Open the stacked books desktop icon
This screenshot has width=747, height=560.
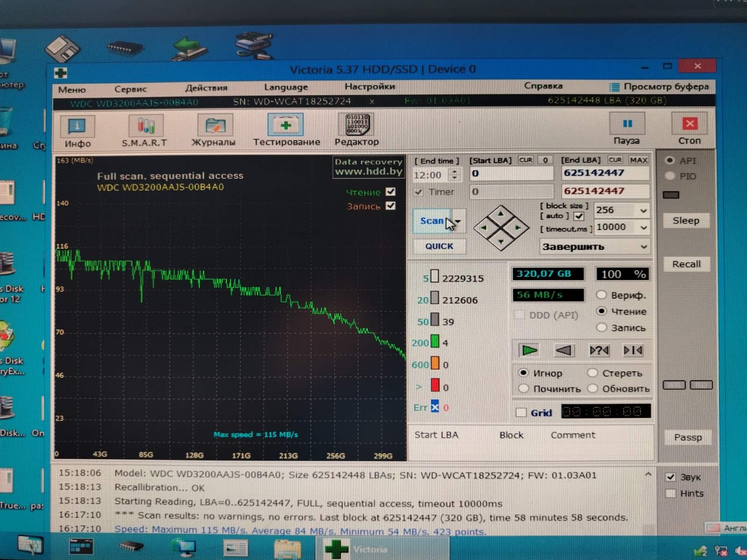(254, 46)
